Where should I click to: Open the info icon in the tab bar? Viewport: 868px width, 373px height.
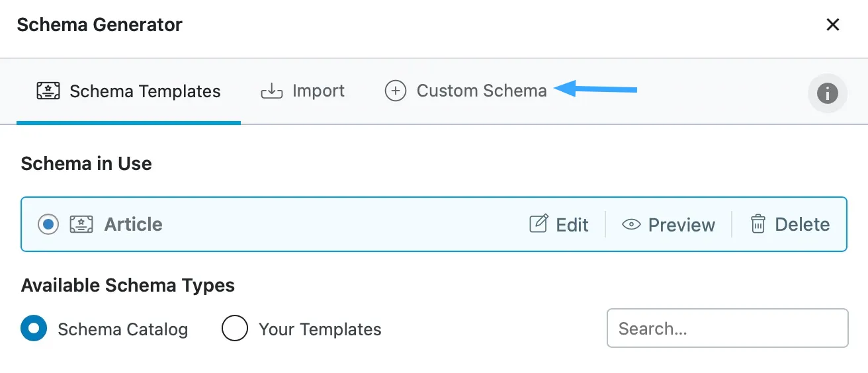point(827,93)
